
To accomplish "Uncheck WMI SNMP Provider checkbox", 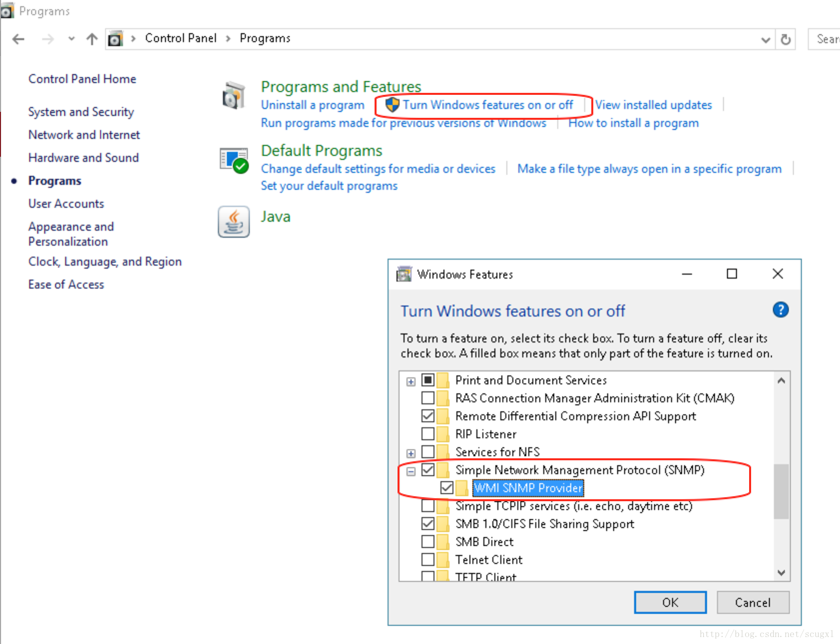I will click(x=447, y=488).
